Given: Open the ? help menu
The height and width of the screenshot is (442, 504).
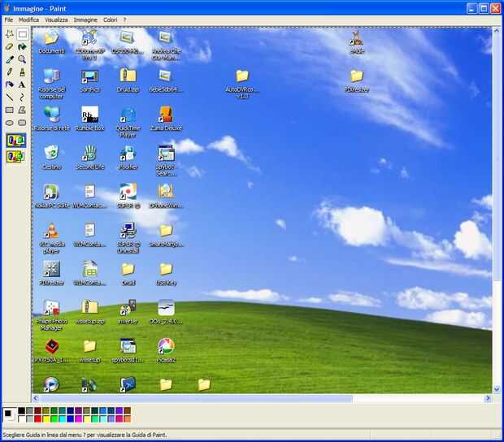Looking at the screenshot, I should click(124, 20).
